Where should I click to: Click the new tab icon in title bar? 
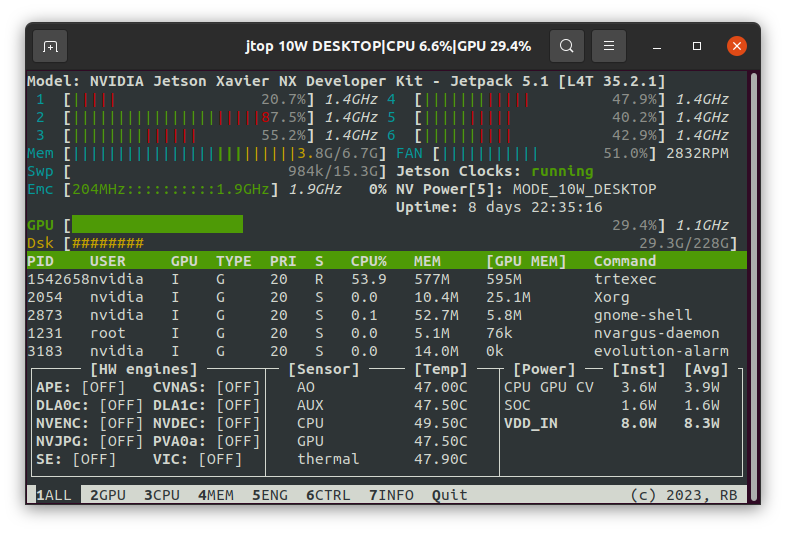point(50,46)
